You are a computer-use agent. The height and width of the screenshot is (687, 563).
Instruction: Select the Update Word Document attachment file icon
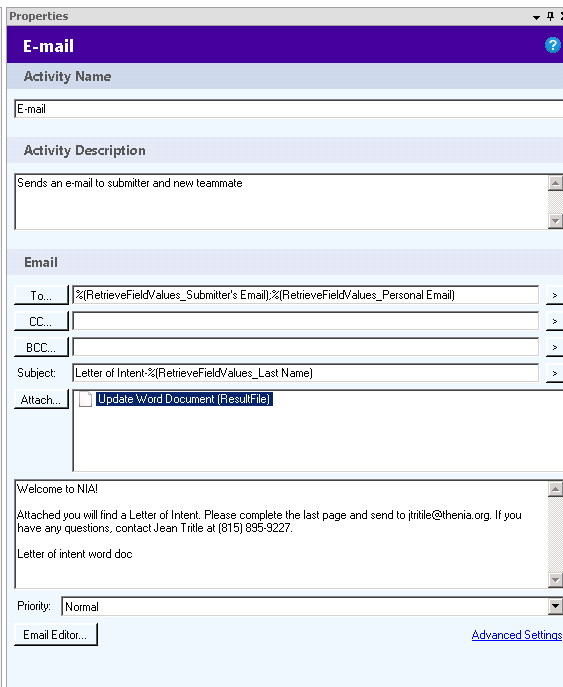[85, 399]
